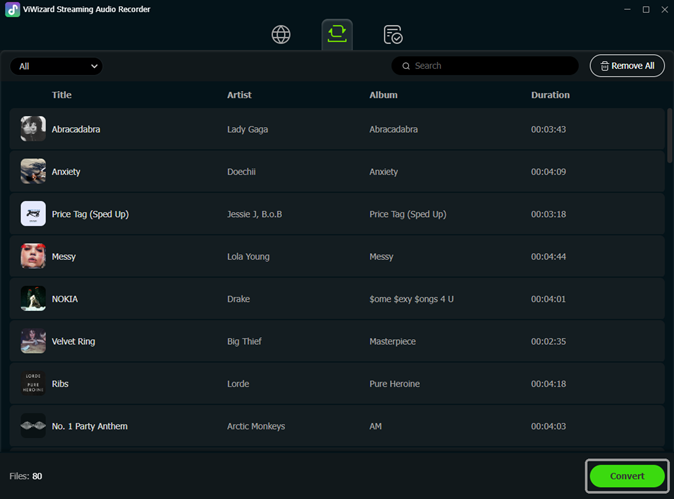Select the Abracadabra album thumbnail
The image size is (674, 499).
[33, 129]
